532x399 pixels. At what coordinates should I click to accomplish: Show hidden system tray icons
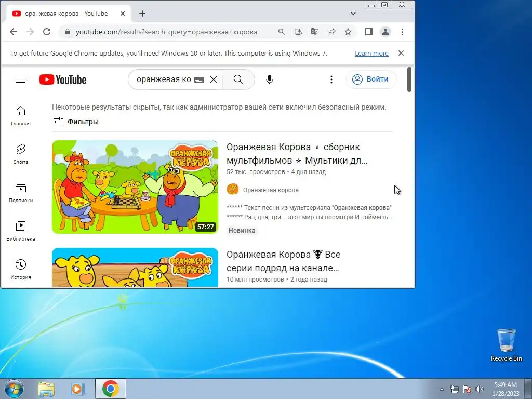click(442, 389)
